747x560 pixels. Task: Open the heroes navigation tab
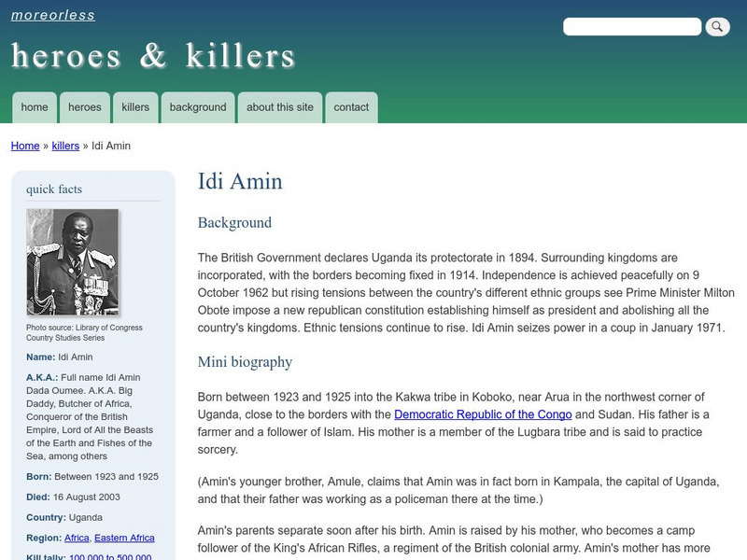tap(85, 106)
